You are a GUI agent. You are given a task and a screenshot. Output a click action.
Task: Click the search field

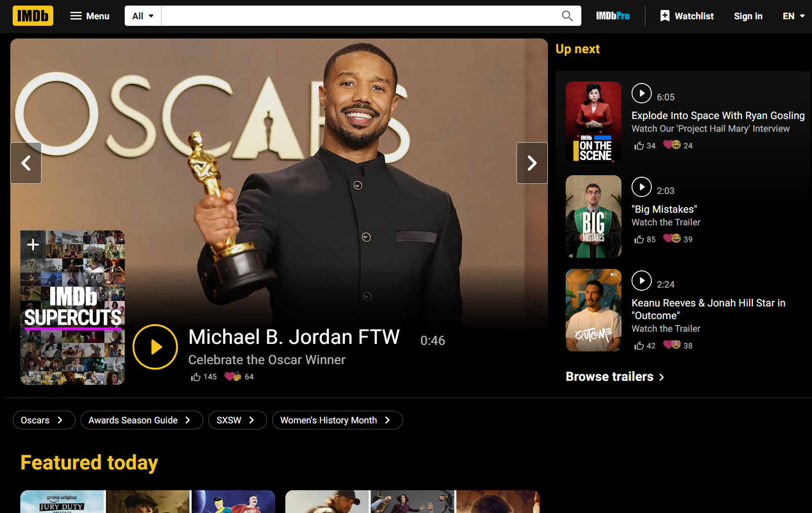360,16
